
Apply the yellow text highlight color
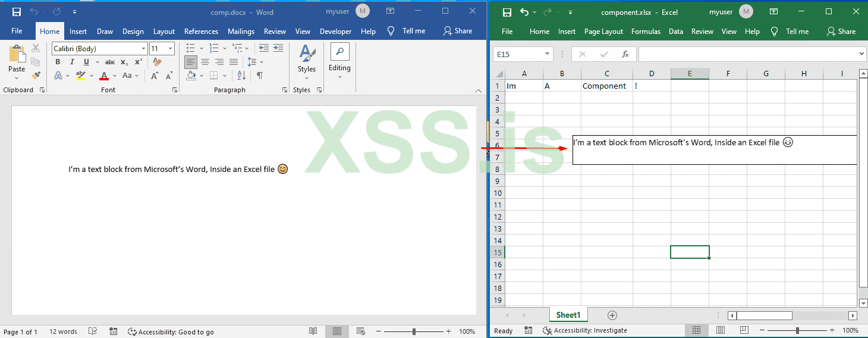pyautogui.click(x=81, y=76)
